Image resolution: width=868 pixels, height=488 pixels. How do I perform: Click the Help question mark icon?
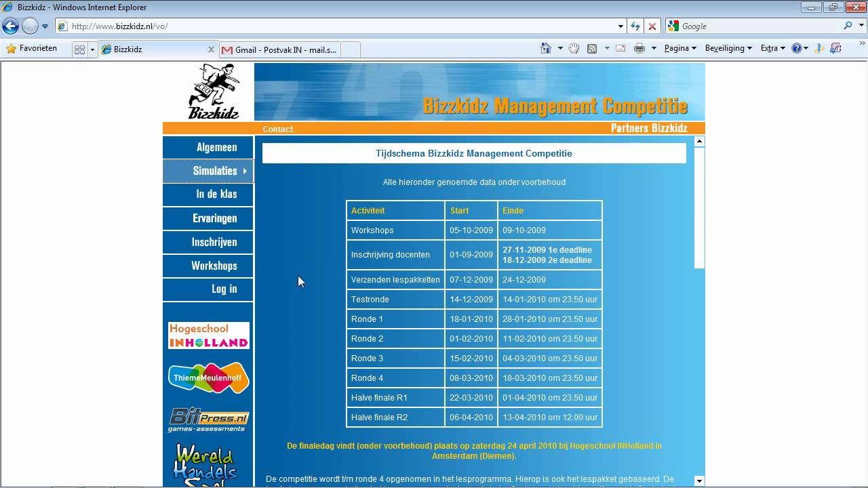click(x=796, y=48)
